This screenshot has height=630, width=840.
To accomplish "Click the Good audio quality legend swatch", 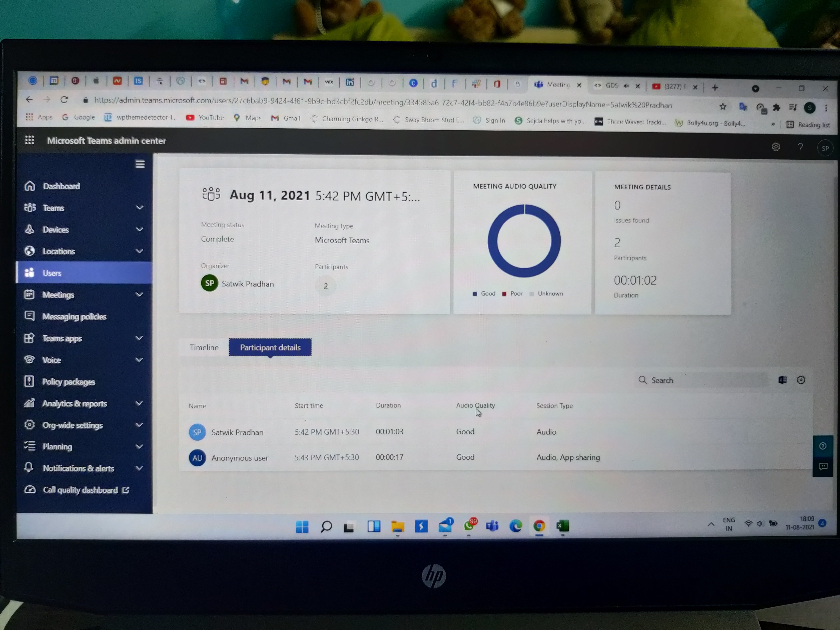I will click(x=475, y=294).
